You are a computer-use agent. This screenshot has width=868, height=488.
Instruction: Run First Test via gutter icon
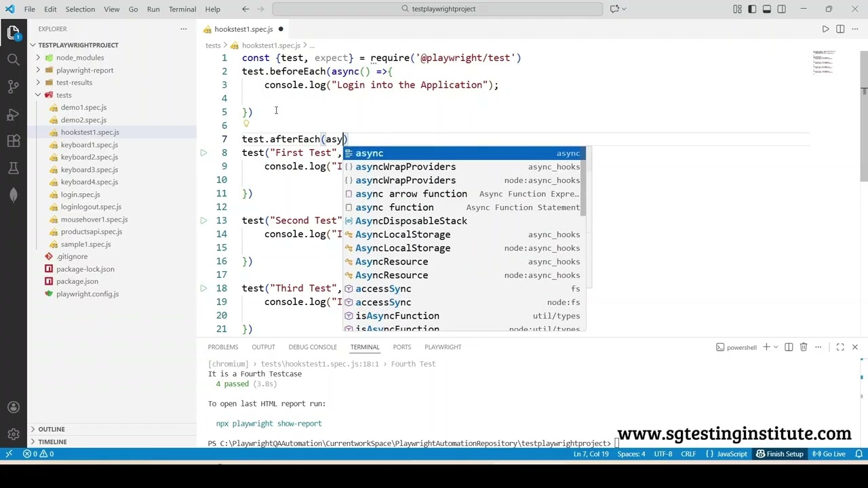203,152
